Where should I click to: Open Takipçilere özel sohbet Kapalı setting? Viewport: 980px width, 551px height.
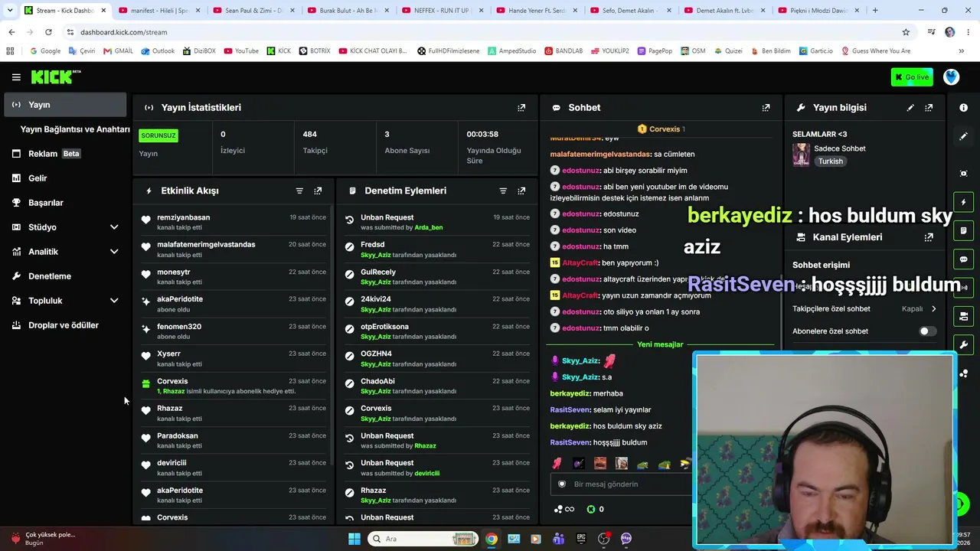(x=864, y=309)
